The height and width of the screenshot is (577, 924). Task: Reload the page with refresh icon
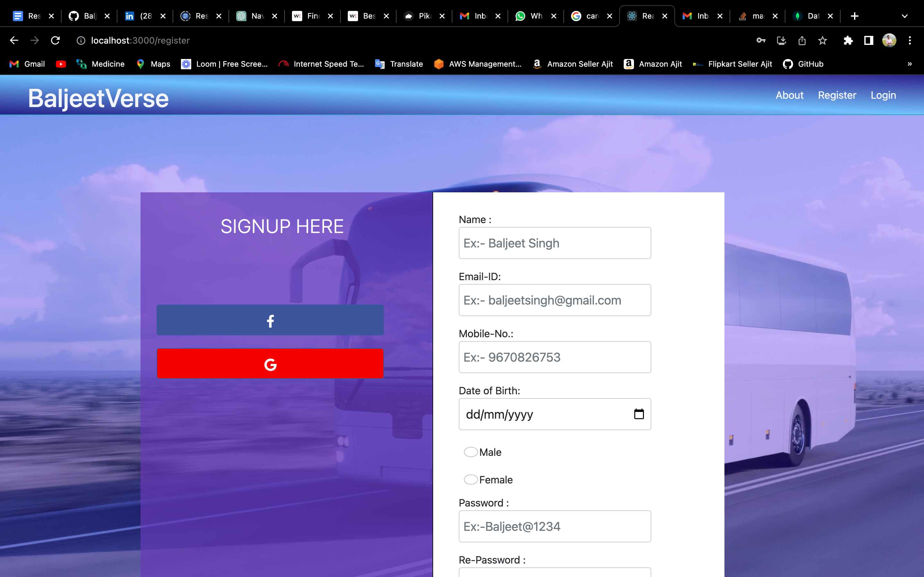[56, 40]
